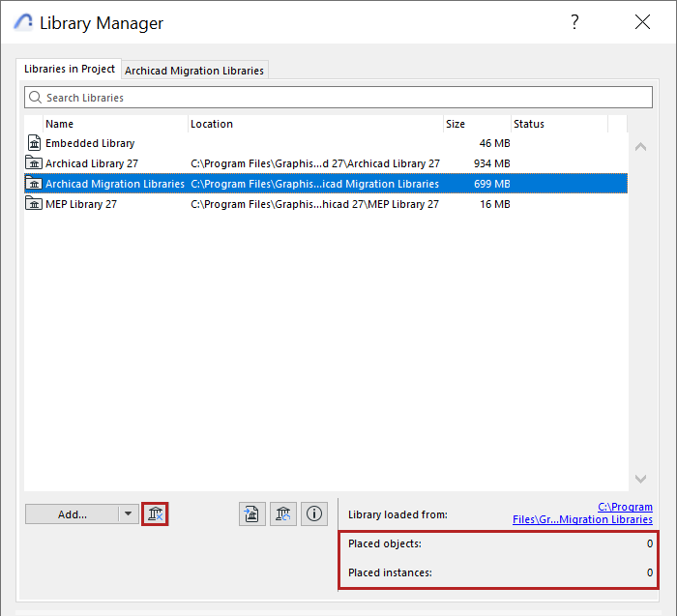Viewport: 677px width, 616px height.
Task: Click the Embed library icon button
Action: pos(252,513)
